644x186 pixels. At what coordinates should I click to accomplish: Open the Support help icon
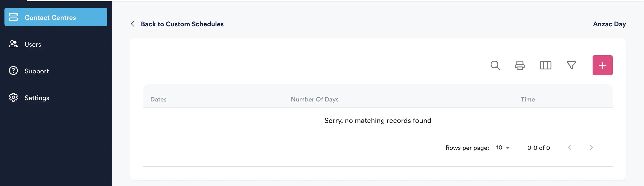[x=13, y=71]
